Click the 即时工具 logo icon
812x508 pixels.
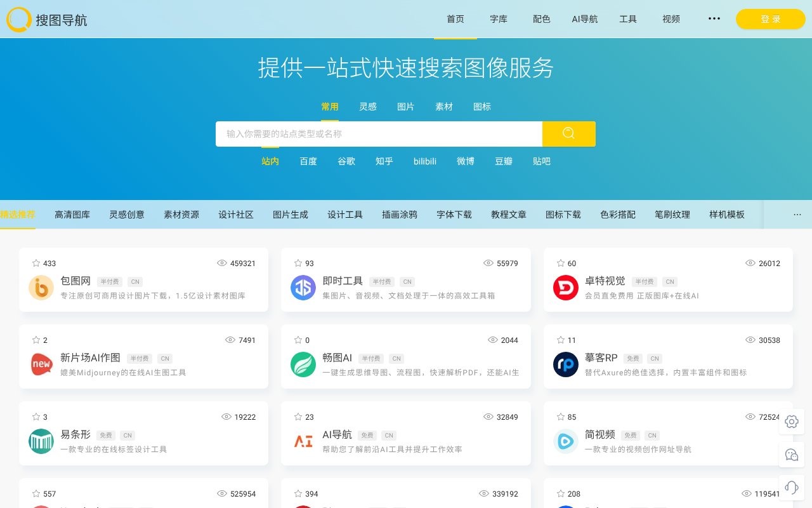tap(303, 288)
